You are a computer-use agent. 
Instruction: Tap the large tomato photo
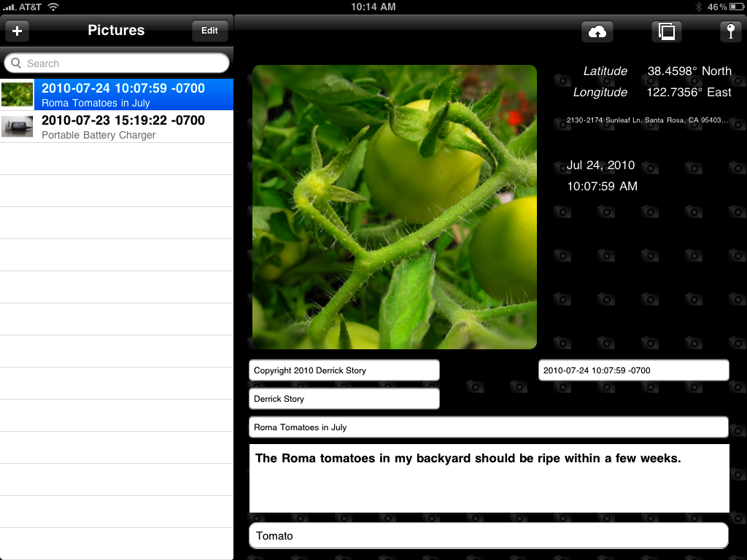coord(394,207)
